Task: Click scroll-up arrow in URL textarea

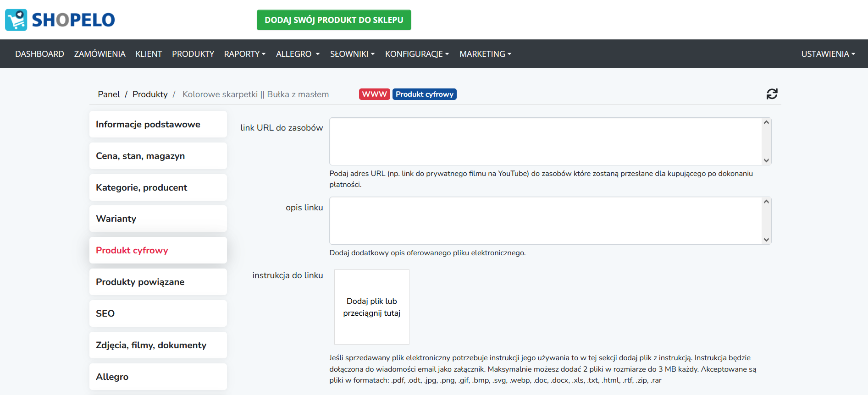Action: pos(766,122)
